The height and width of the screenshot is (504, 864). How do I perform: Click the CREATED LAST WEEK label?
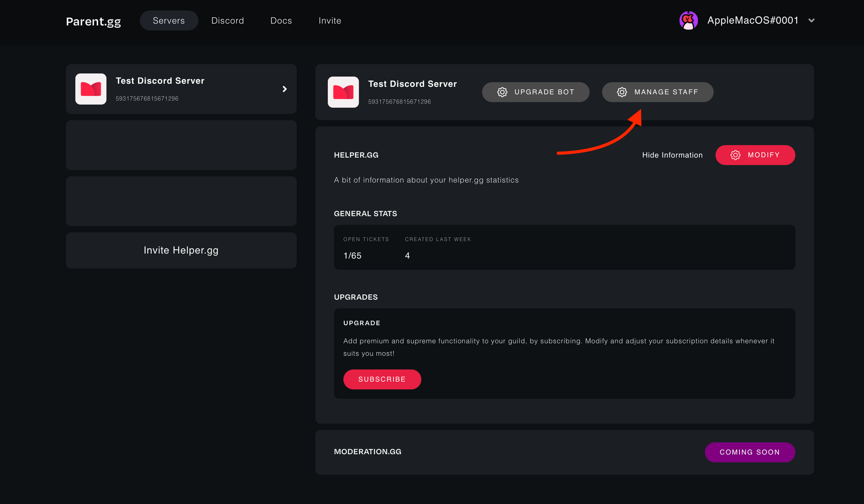point(438,239)
